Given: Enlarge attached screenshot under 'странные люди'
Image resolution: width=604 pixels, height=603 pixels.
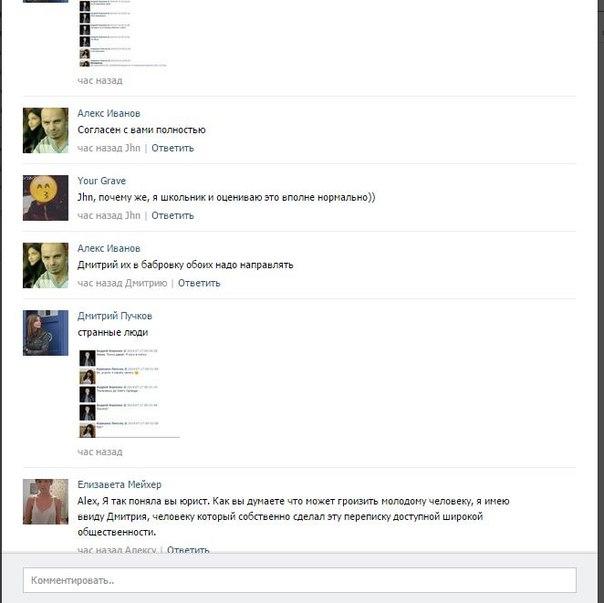Looking at the screenshot, I should [x=129, y=393].
